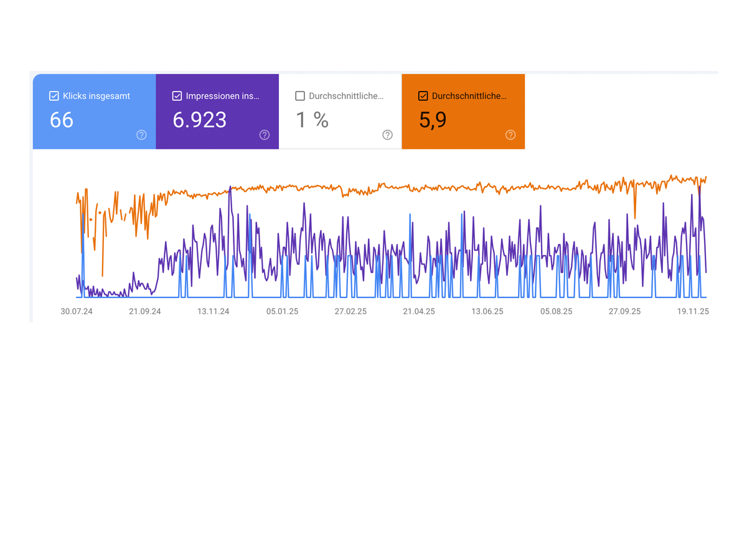Click the 30.07.24 axis label
This screenshot has width=747, height=560.
click(x=77, y=311)
